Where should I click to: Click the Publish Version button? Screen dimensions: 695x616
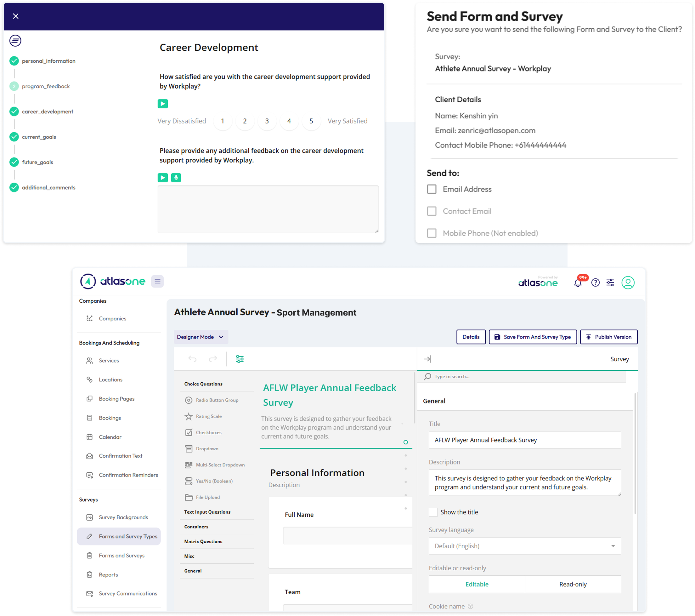(x=609, y=337)
